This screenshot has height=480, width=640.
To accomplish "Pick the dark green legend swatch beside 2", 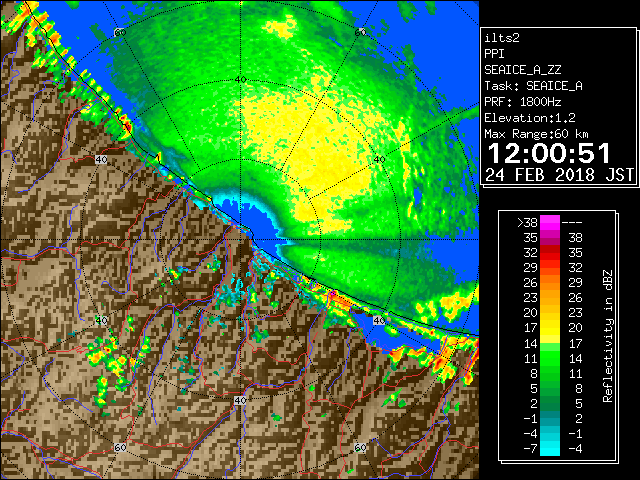I will pos(550,403).
